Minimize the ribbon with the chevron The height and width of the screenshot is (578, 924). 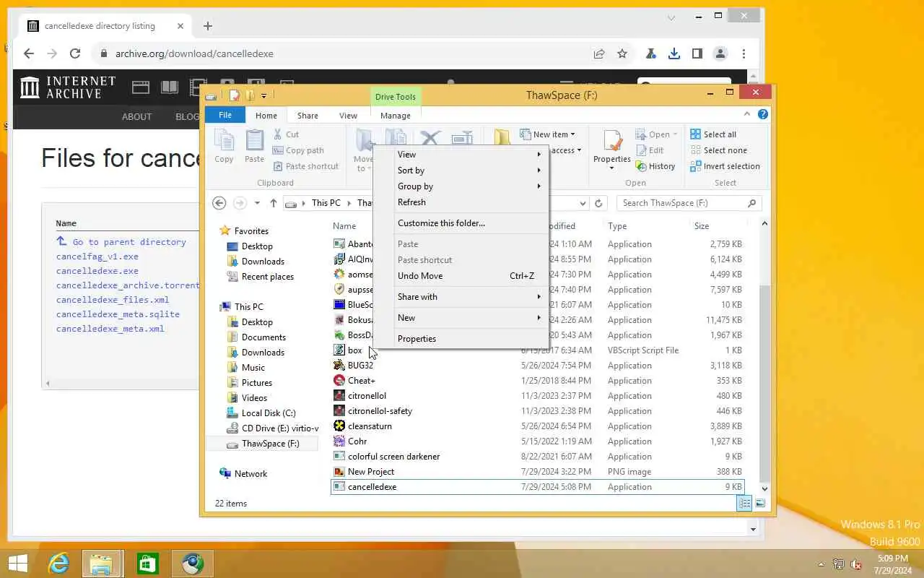[x=749, y=114]
